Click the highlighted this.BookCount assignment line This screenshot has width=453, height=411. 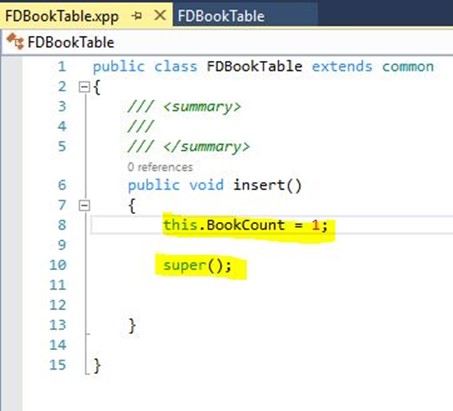point(245,225)
